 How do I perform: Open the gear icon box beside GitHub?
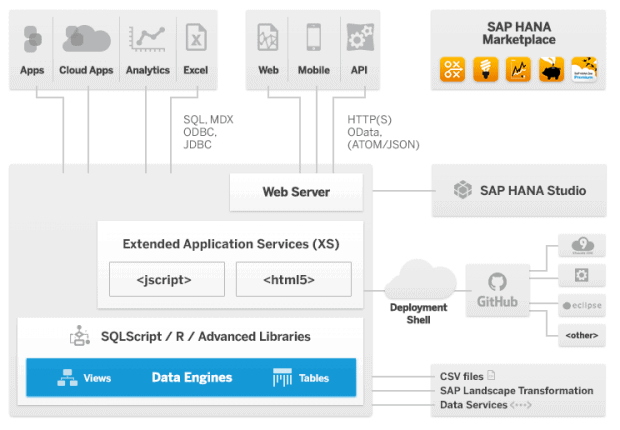pos(582,275)
